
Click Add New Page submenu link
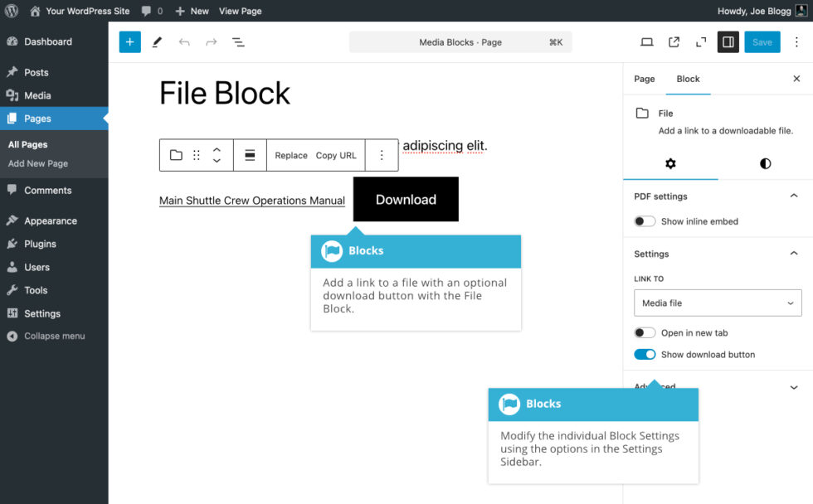pyautogui.click(x=38, y=163)
